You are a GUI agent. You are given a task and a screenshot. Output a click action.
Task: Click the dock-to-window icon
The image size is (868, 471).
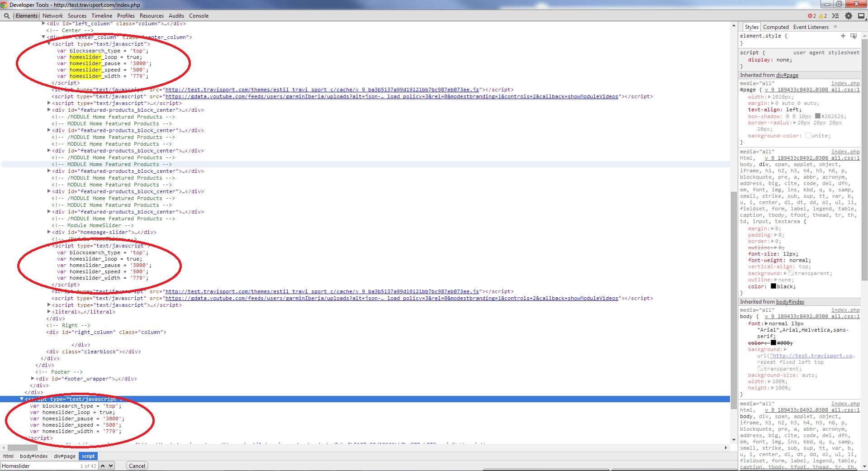tap(861, 16)
